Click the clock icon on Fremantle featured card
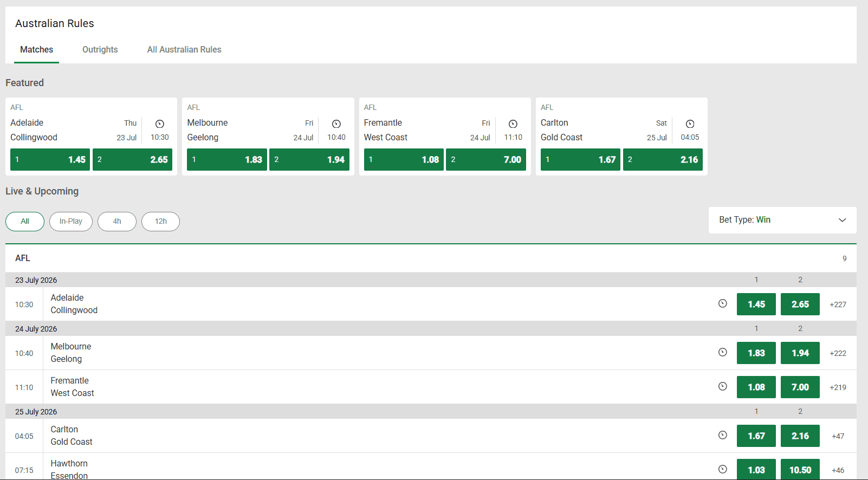The height and width of the screenshot is (480, 868). click(513, 124)
